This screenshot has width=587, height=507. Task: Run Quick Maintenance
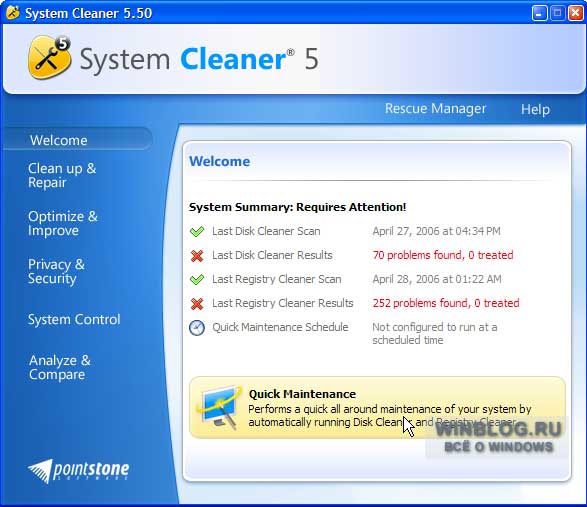click(x=377, y=407)
